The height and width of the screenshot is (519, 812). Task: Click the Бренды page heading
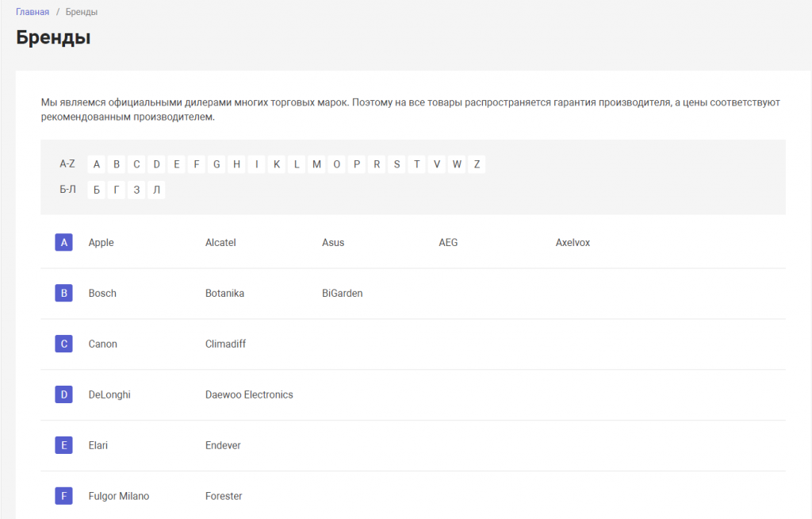pos(53,37)
